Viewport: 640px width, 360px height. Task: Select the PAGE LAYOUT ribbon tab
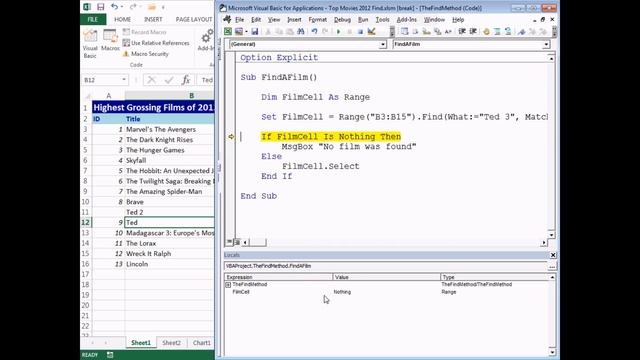click(194, 19)
